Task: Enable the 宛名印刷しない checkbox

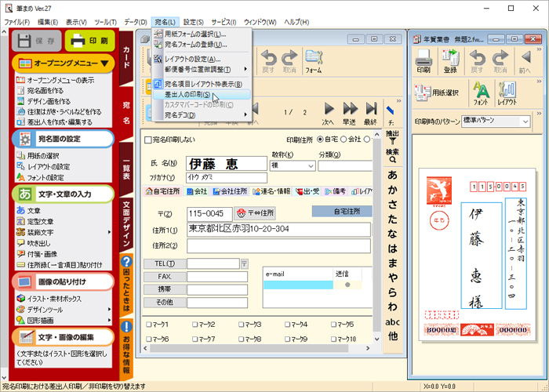Action: tap(149, 140)
